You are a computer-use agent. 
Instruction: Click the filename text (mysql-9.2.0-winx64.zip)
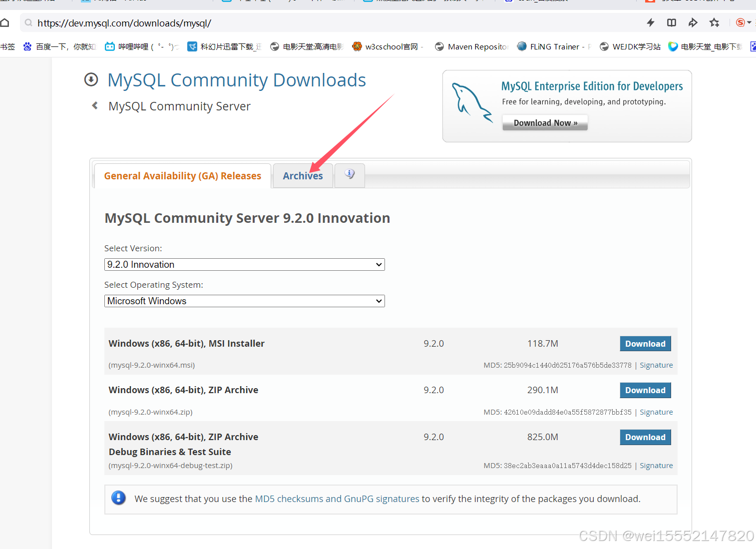pos(150,412)
